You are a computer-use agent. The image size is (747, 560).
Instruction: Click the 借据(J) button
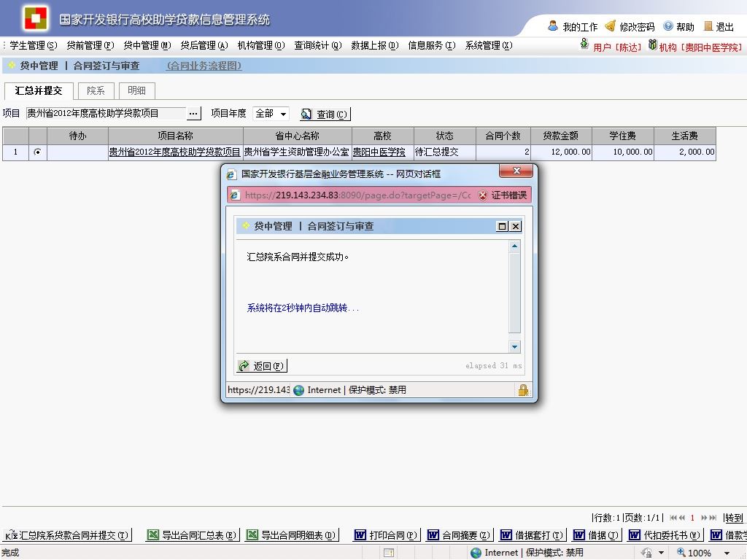point(595,535)
